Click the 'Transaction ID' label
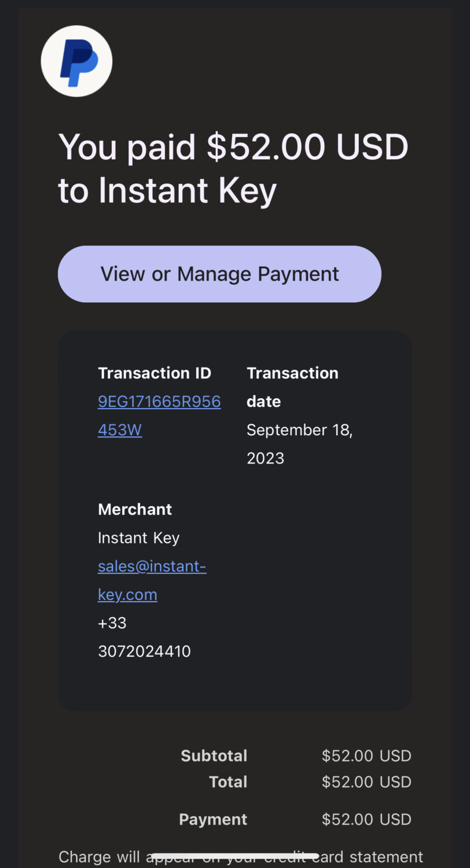470x868 pixels. 155,373
